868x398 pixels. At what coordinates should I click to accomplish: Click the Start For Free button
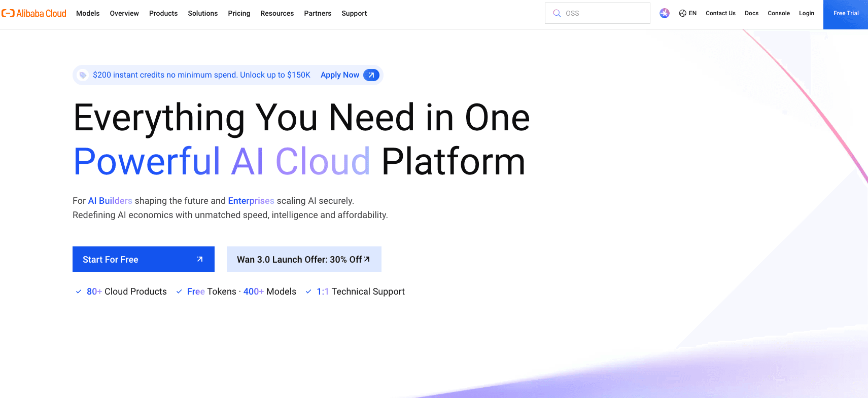[144, 259]
